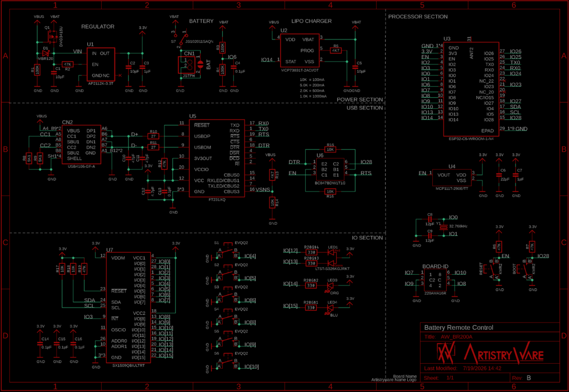This screenshot has width=569, height=392.
Task: Select the U2 MCP73831T charger chip
Action: click(x=300, y=51)
